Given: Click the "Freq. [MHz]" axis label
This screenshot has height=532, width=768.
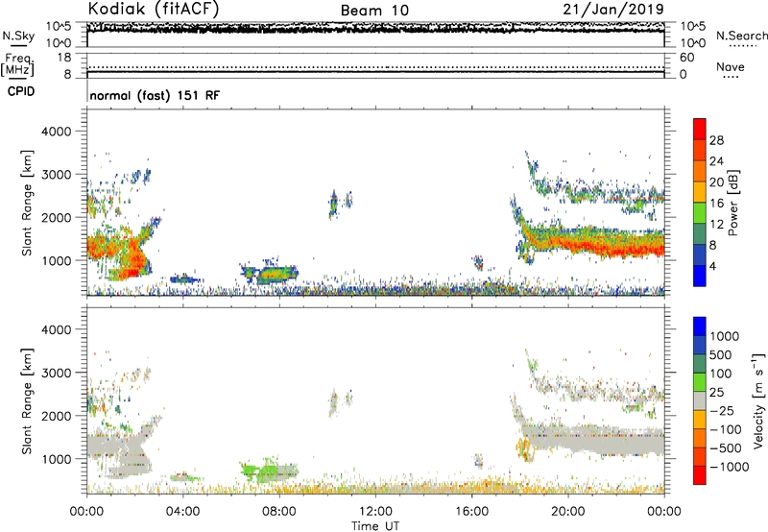Looking at the screenshot, I should (x=17, y=65).
